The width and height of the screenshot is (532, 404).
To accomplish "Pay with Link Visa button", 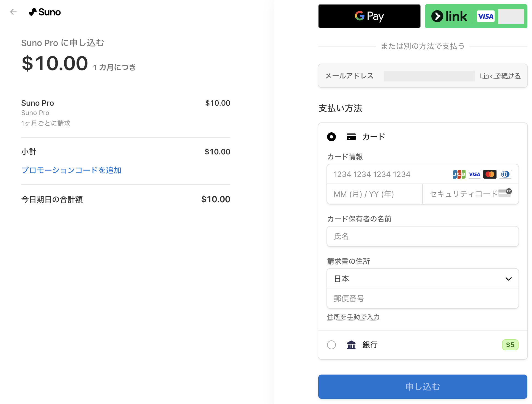I will (476, 16).
